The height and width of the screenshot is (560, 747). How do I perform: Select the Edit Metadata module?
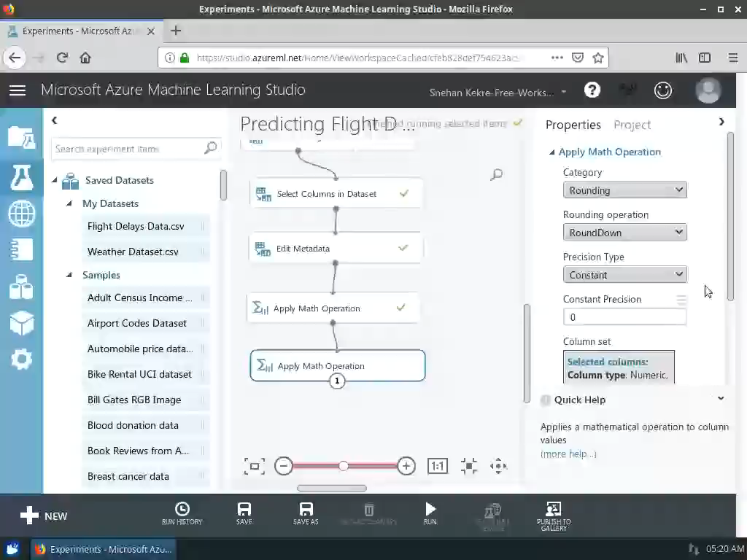pyautogui.click(x=336, y=248)
